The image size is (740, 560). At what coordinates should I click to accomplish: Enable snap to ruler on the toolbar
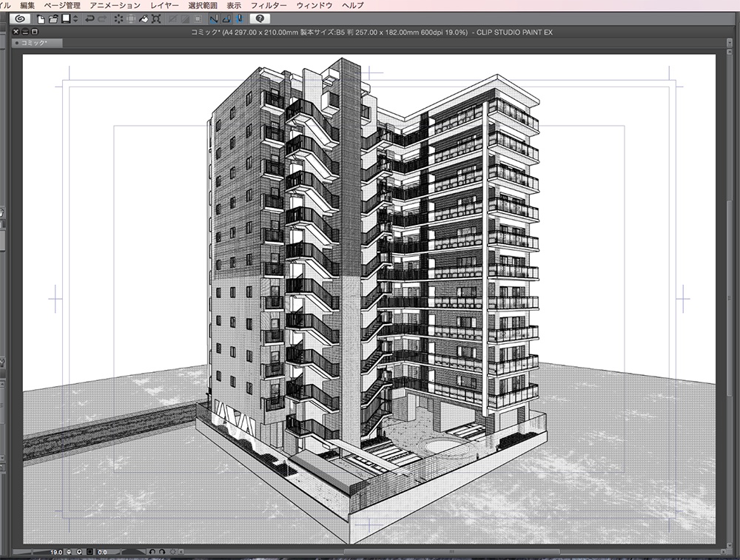(213, 21)
